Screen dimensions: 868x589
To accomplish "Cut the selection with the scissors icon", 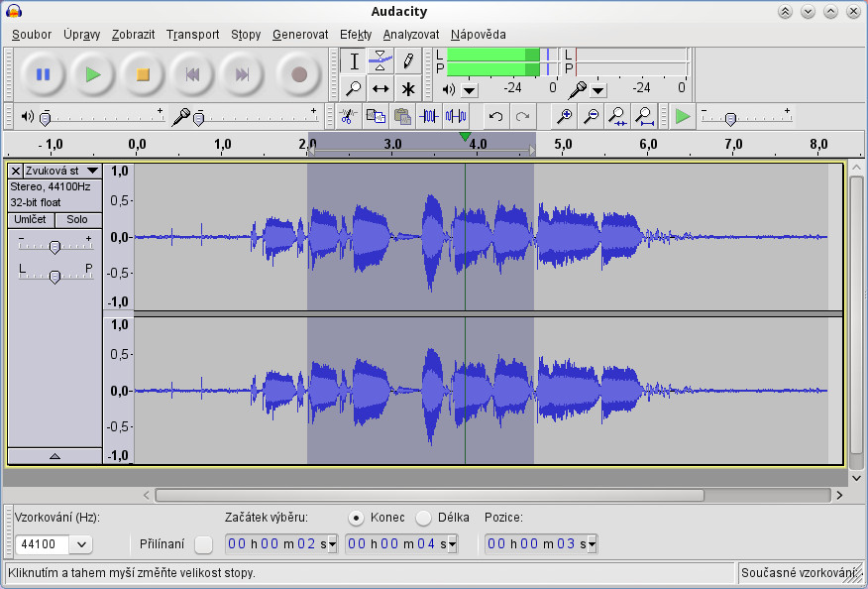I will pos(348,116).
